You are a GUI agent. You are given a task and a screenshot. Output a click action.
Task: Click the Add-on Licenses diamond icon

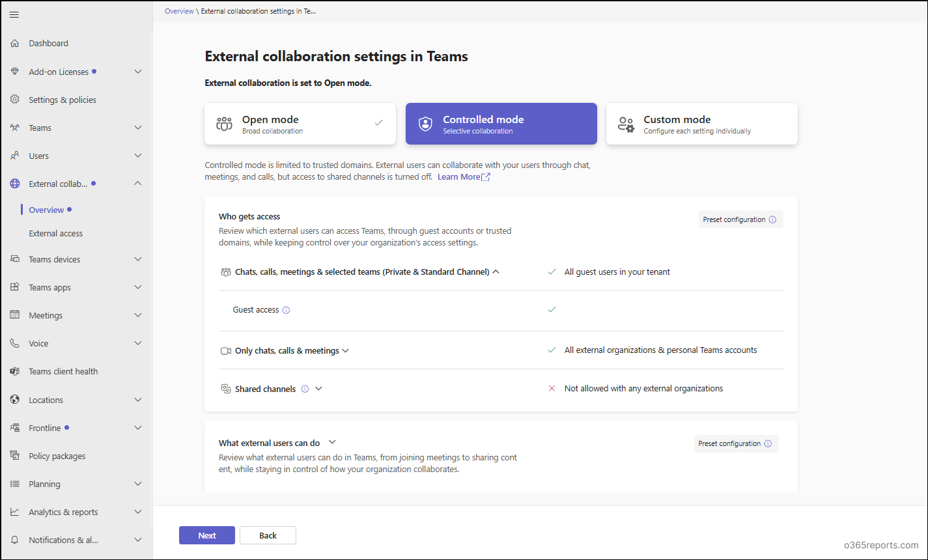coord(15,72)
